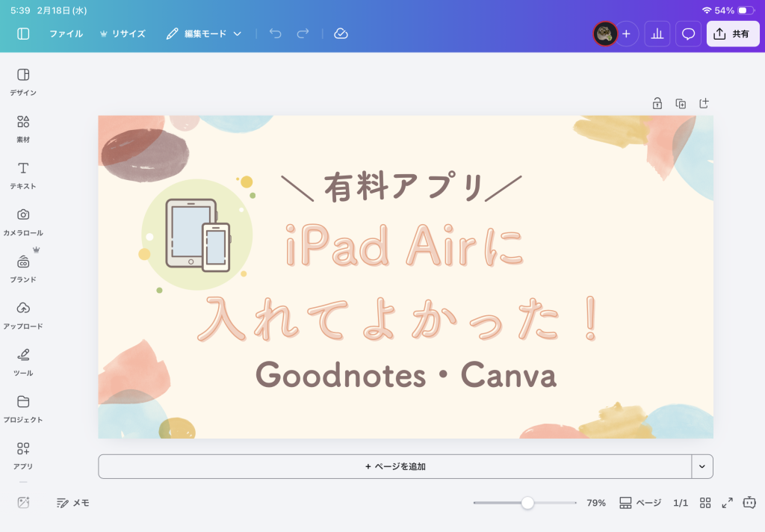
Task: Click the ページを追加 button
Action: pos(394,466)
